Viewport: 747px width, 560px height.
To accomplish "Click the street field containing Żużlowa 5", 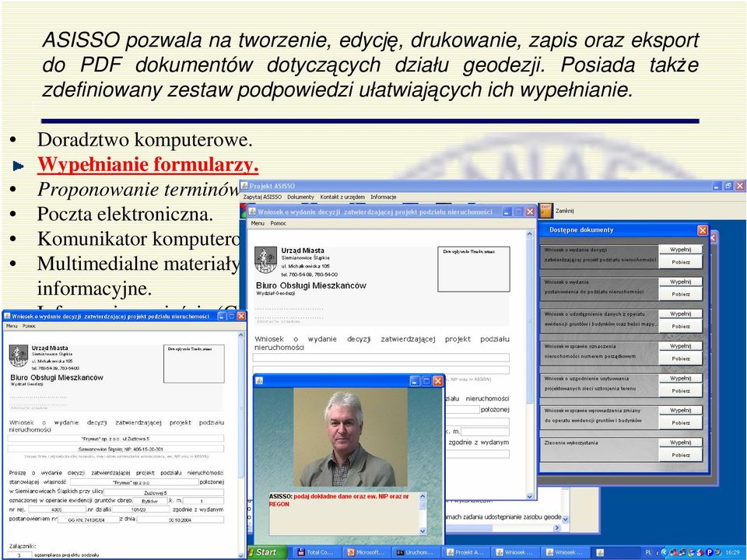I will point(163,492).
